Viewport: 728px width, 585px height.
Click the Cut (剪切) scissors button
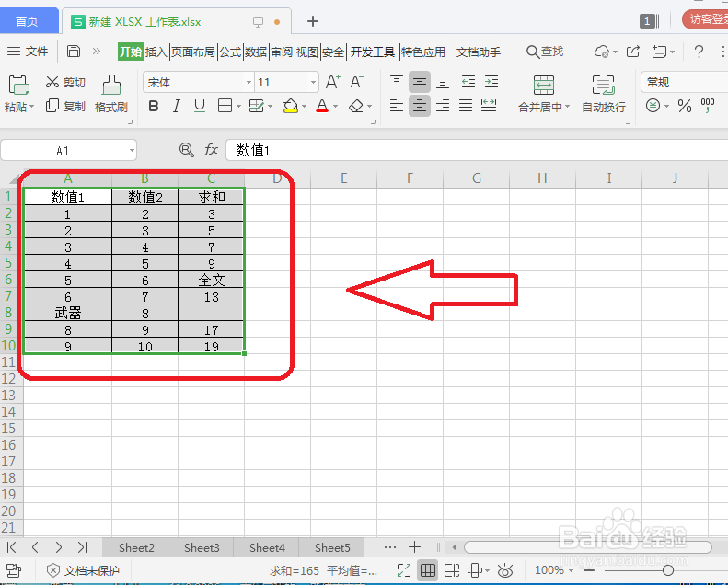click(x=65, y=83)
